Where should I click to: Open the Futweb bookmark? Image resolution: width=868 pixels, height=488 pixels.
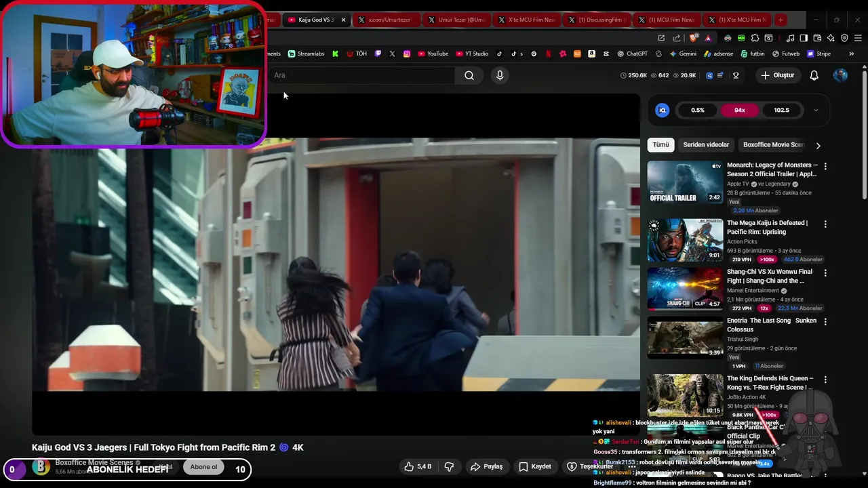pyautogui.click(x=785, y=54)
